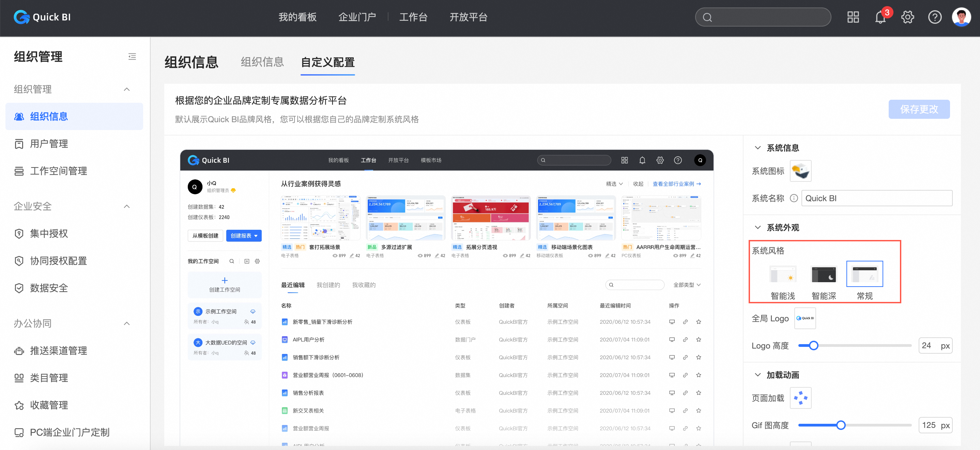The image size is (980, 450).
Task: Collapse the 加载动画 section
Action: 757,375
